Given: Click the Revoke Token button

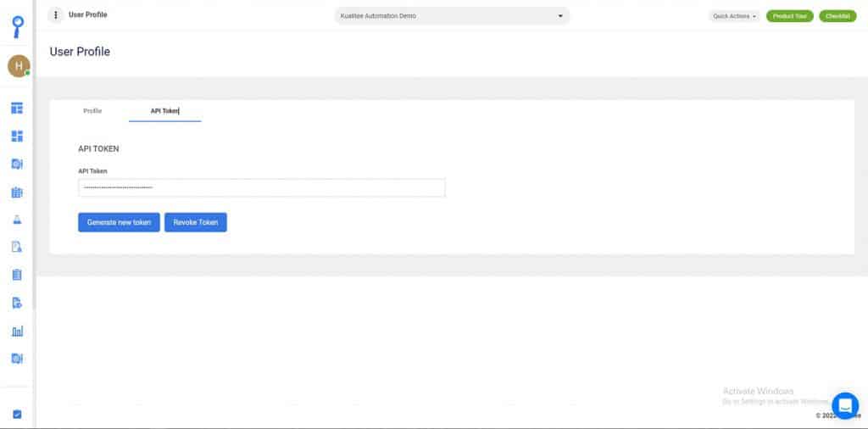Looking at the screenshot, I should click(x=196, y=222).
